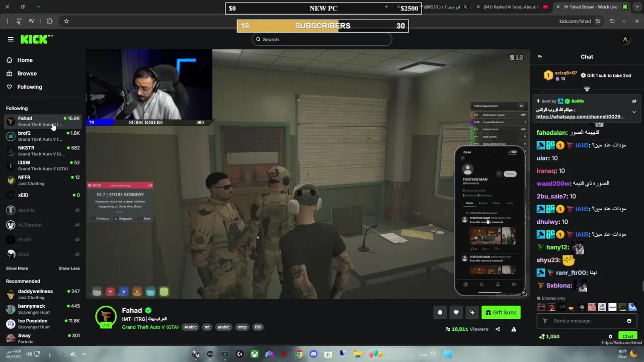The height and width of the screenshot is (362, 644).
Task: Open xEID's channel in sidebar
Action: coord(43,195)
